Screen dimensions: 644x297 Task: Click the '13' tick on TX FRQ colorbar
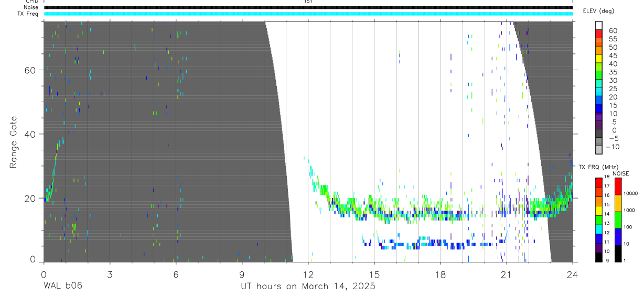tap(607, 223)
